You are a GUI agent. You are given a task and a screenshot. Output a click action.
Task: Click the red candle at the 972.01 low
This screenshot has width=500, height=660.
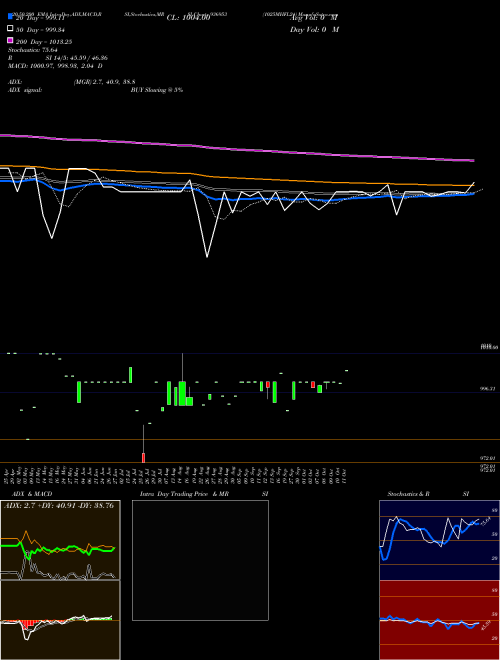(144, 458)
